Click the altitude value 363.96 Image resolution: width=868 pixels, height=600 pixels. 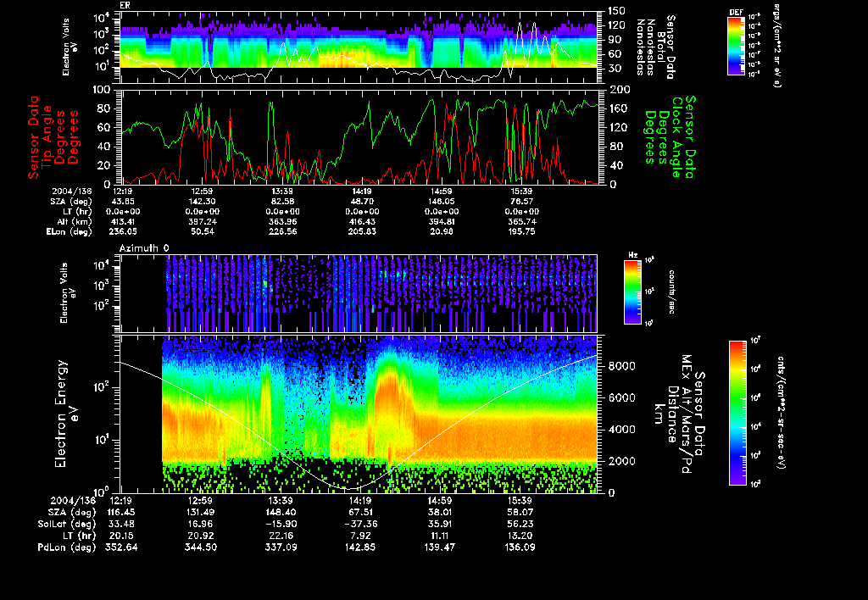click(x=282, y=222)
